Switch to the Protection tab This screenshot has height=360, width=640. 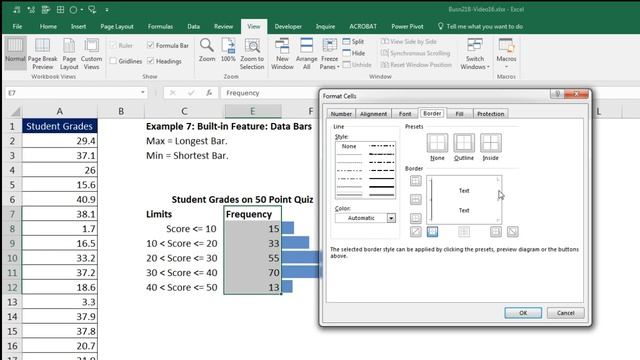[490, 114]
